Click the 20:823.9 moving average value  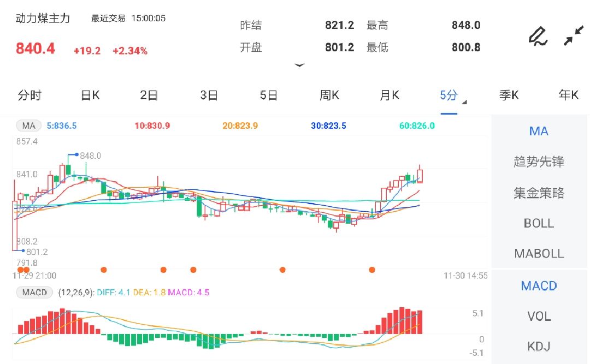[x=240, y=126]
